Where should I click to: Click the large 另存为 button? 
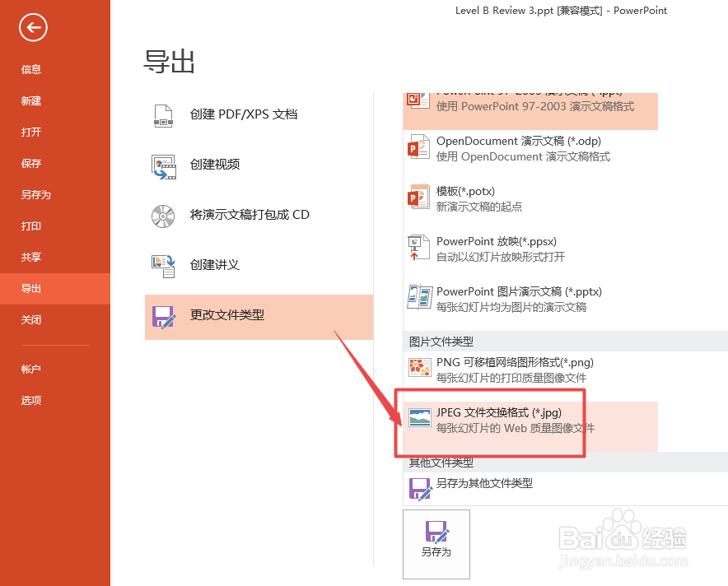pos(436,544)
